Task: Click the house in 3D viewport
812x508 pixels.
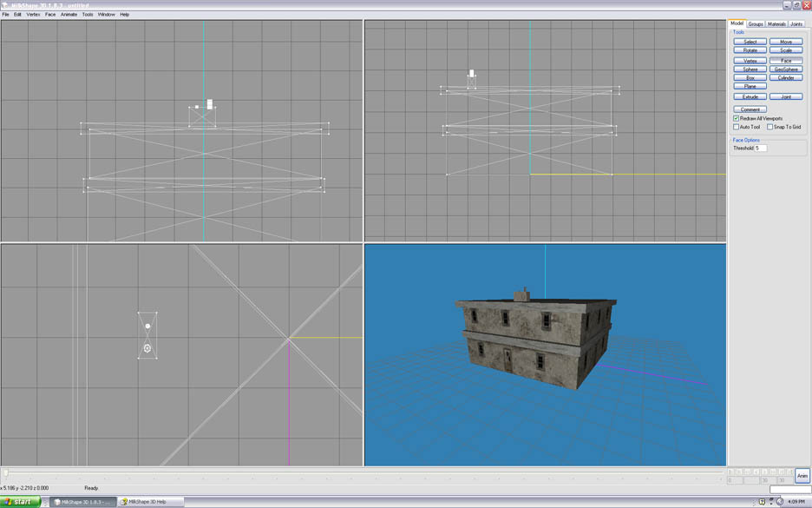Action: pos(535,340)
